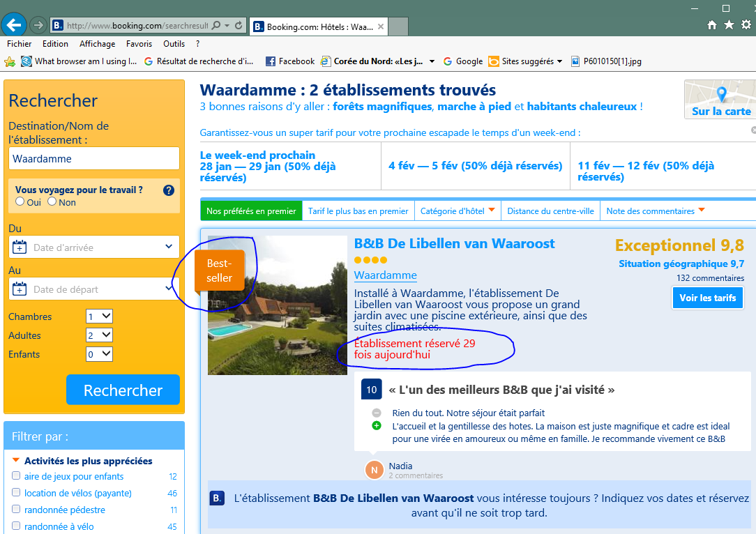756x534 pixels.
Task: Click the grey minus icon in the review
Action: click(377, 413)
